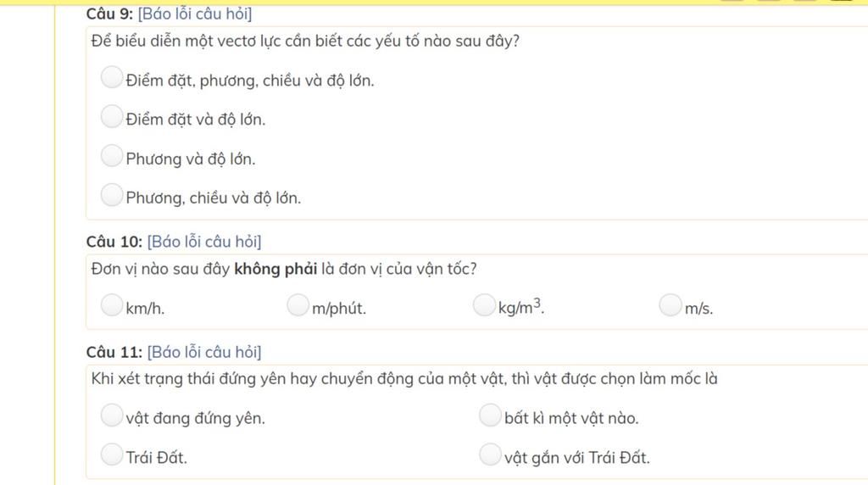868x485 pixels.
Task: Click the Câu 9 question text
Action: click(x=305, y=41)
